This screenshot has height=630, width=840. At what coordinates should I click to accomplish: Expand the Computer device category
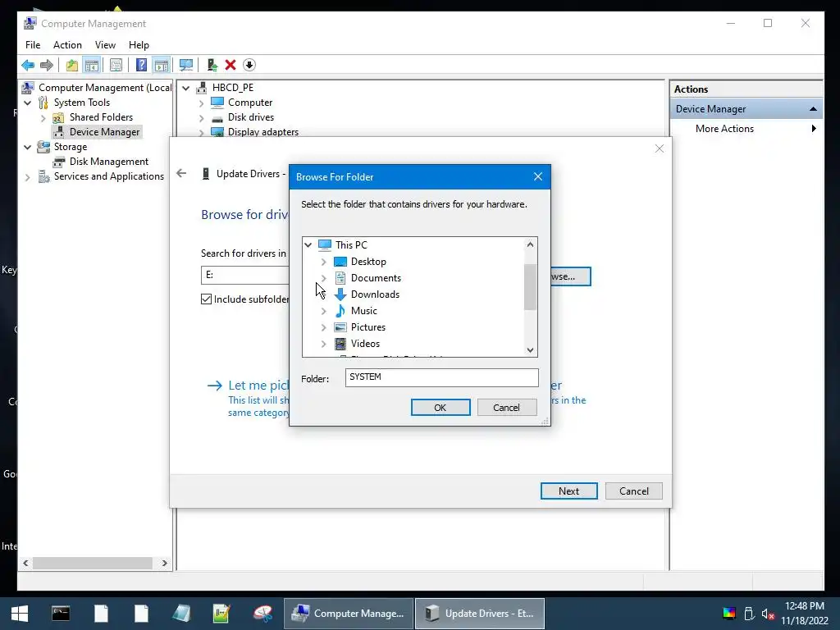[x=202, y=103]
